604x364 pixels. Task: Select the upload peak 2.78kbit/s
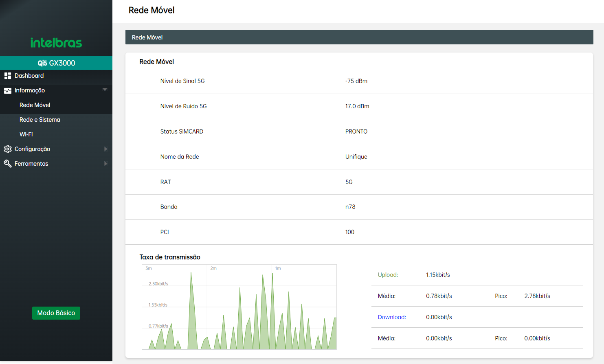(x=537, y=296)
